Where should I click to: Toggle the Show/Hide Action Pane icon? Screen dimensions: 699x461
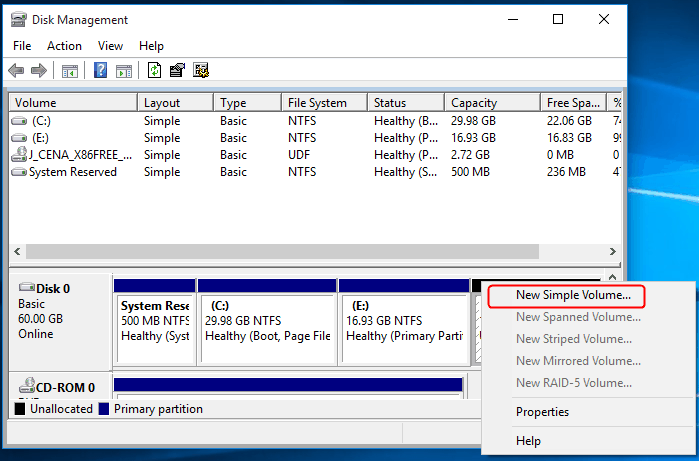coord(123,71)
